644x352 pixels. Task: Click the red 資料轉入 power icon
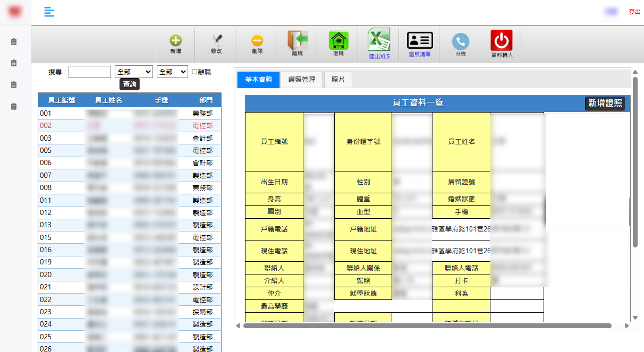point(501,40)
